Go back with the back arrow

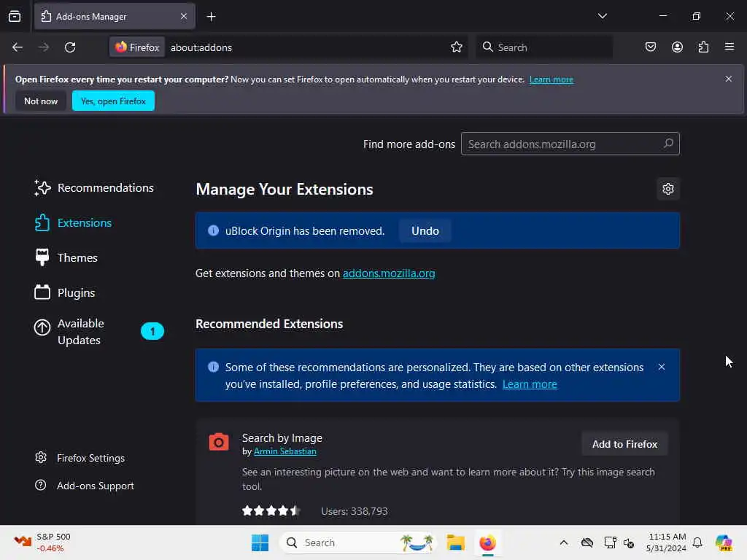tap(18, 47)
